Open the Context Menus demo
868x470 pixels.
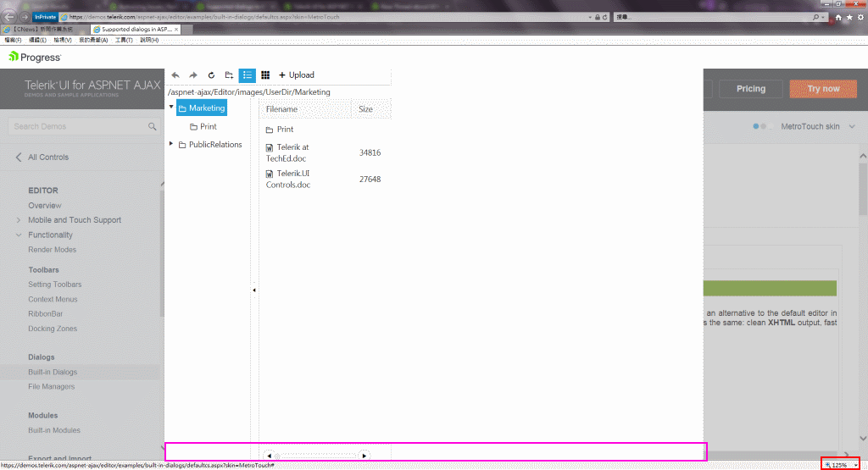[x=53, y=299]
